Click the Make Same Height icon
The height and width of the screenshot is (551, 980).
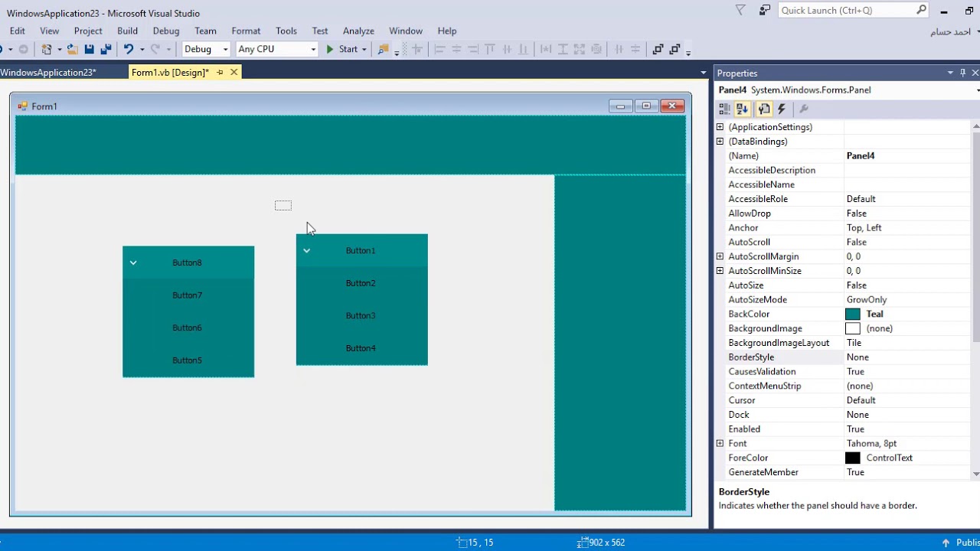point(563,49)
